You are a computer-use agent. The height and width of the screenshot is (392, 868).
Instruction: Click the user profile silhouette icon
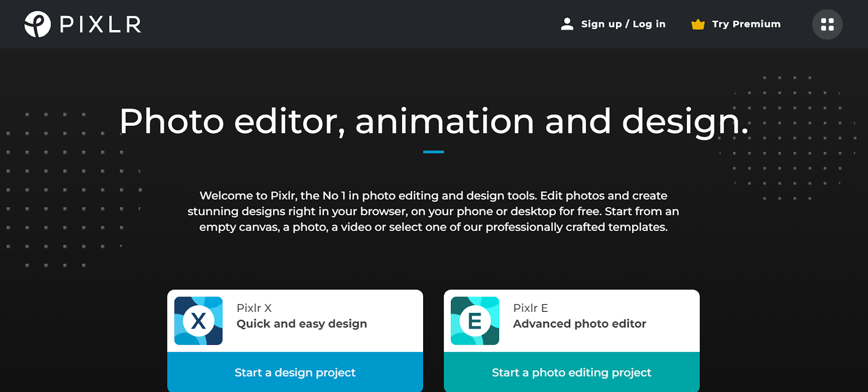567,24
